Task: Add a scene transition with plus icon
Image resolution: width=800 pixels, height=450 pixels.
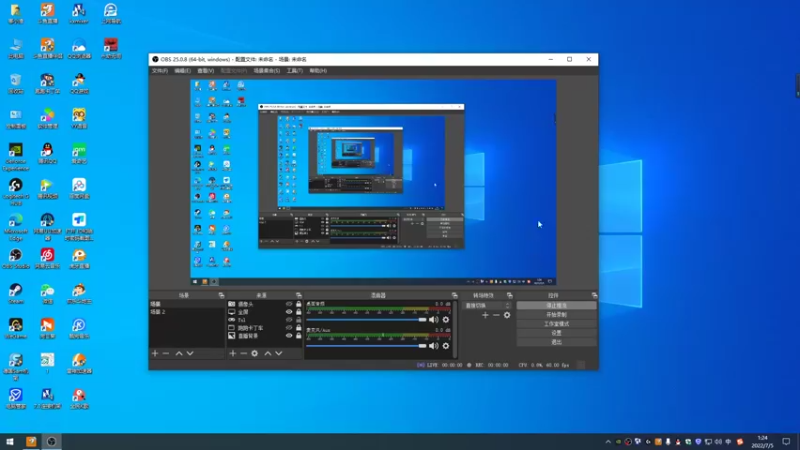Action: [485, 315]
